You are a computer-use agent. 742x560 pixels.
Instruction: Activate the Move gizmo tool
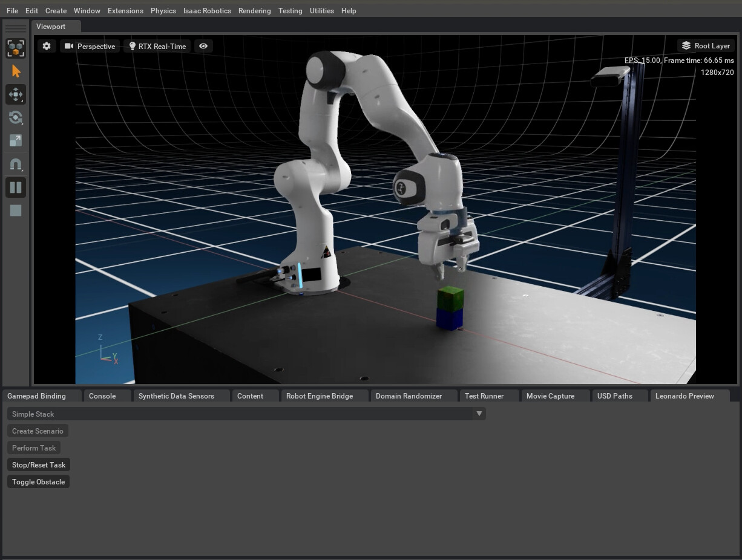point(16,94)
